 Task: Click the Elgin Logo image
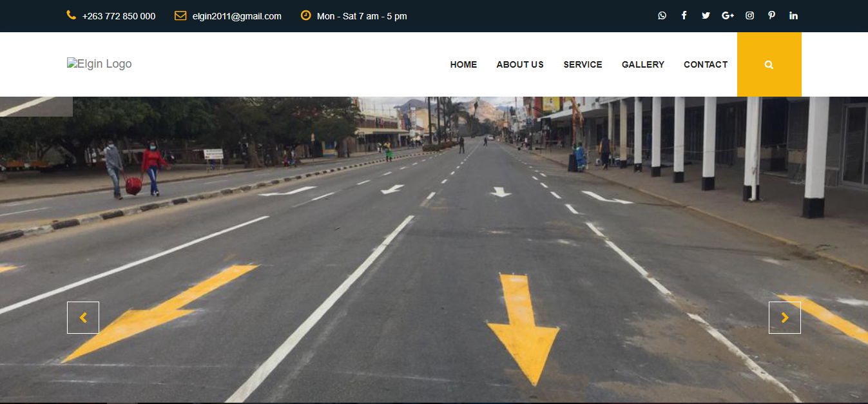click(99, 64)
